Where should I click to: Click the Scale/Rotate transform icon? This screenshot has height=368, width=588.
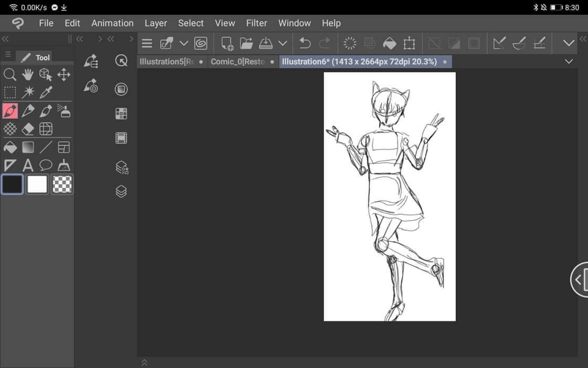[409, 44]
